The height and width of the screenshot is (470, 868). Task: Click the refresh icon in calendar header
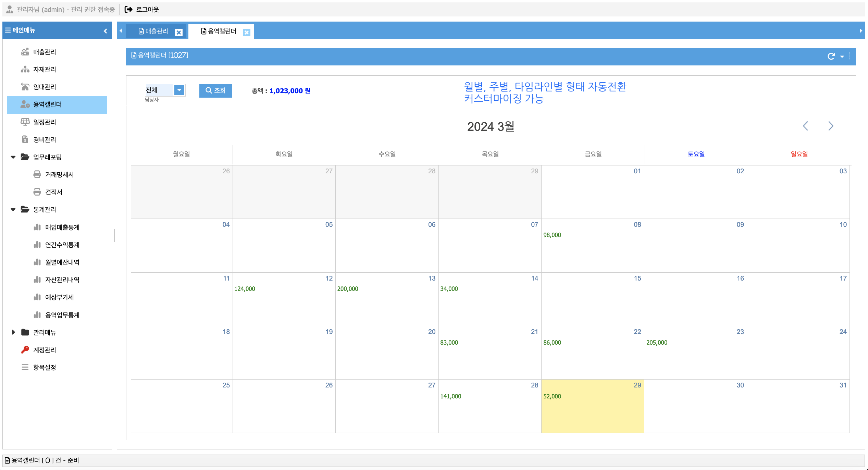point(831,57)
